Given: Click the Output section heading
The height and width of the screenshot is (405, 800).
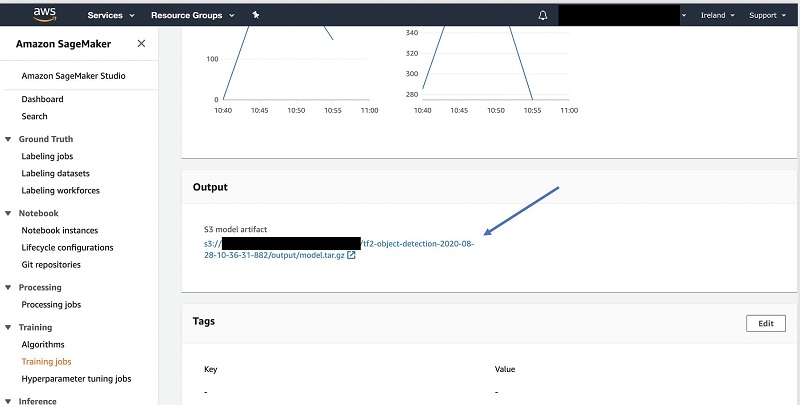Looking at the screenshot, I should pos(210,187).
